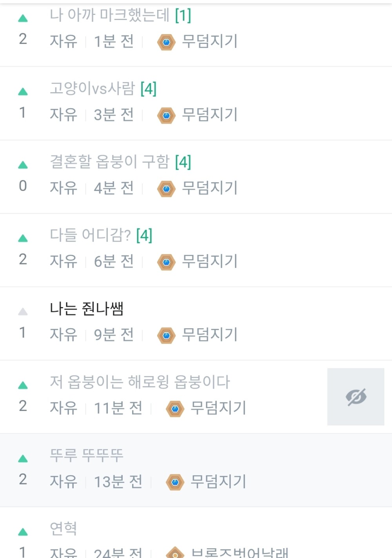
Task: Upvote '저 옵붕이는 해로윙 옵붕이다' post
Action: (23, 385)
